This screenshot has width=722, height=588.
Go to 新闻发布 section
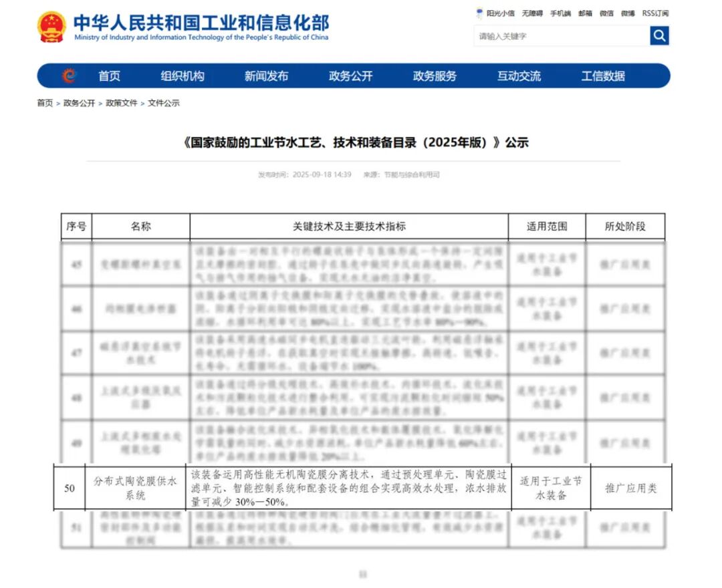pyautogui.click(x=266, y=76)
